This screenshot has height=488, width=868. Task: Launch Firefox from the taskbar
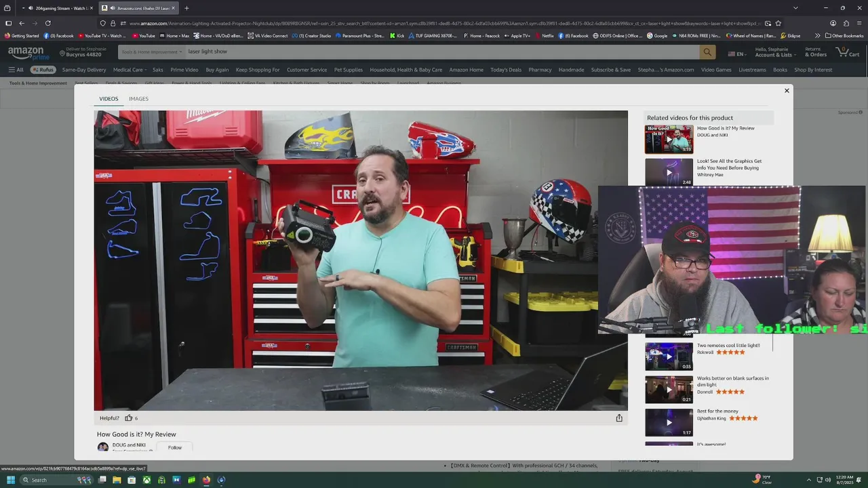(x=206, y=480)
